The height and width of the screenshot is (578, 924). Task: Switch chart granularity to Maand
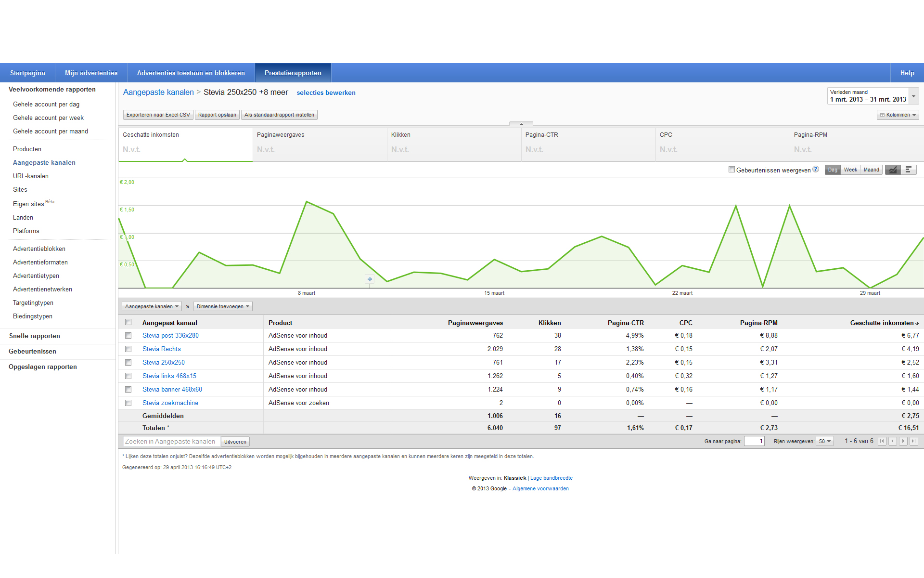coord(871,170)
